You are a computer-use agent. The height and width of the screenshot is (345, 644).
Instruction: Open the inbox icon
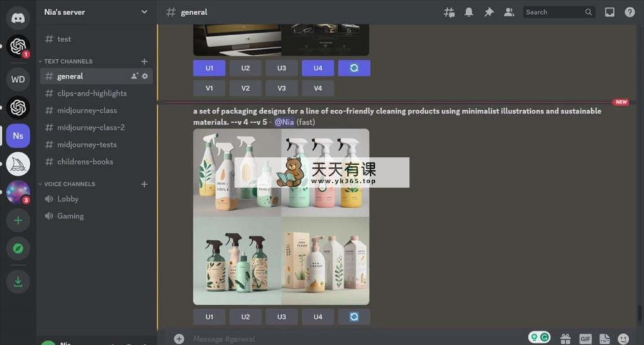click(609, 13)
